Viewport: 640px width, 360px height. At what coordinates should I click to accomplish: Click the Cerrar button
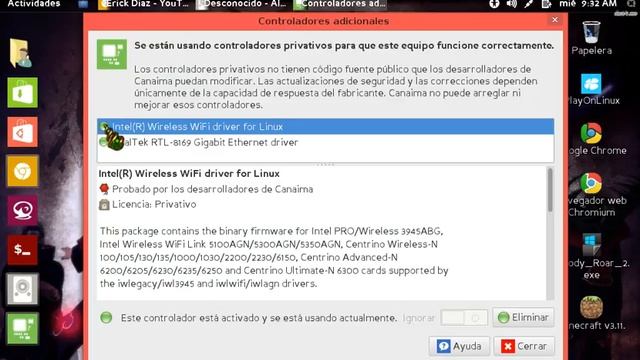(524, 347)
